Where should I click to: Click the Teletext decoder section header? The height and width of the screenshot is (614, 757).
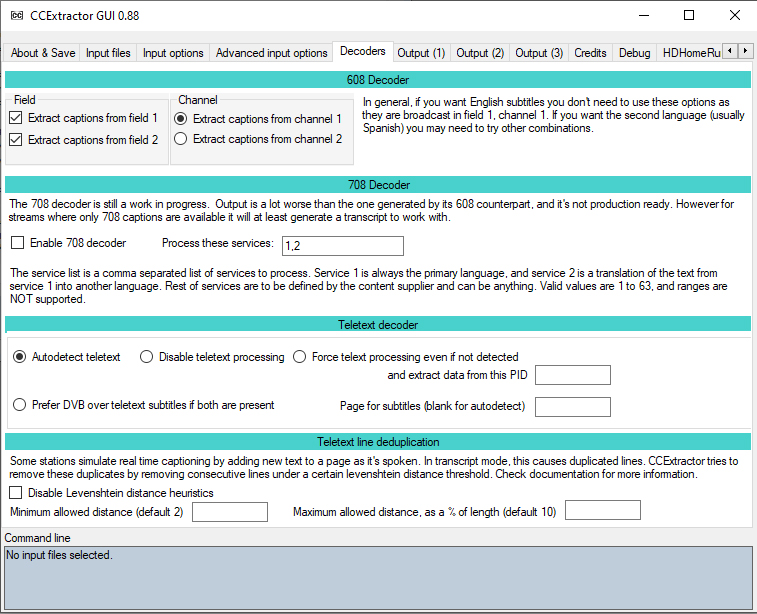pyautogui.click(x=378, y=325)
